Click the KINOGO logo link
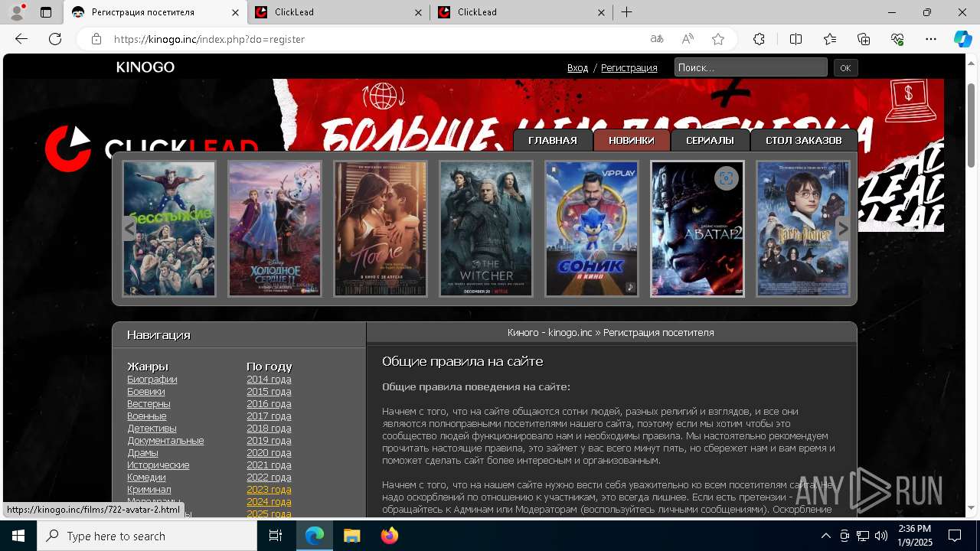 point(145,67)
